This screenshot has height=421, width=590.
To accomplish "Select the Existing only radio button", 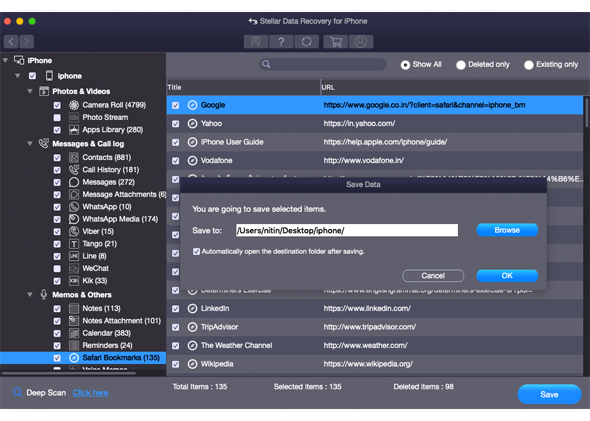I will pos(529,65).
